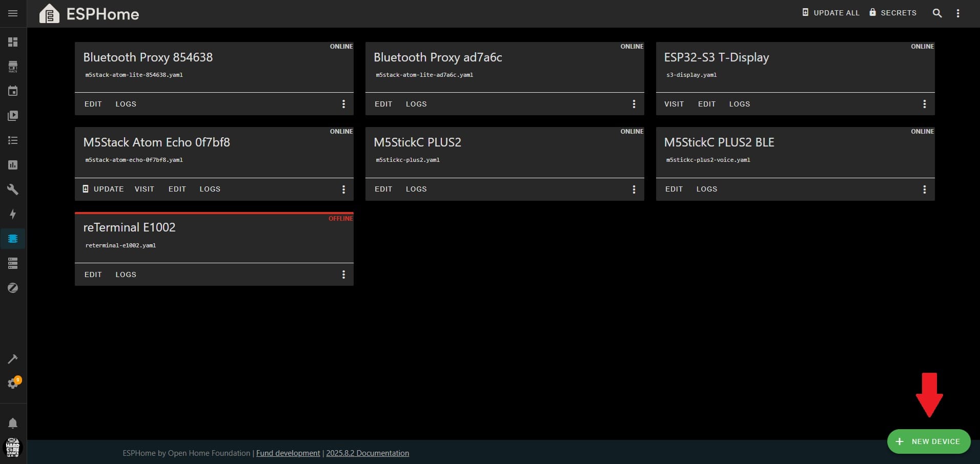Edit M5StickC PLUS2 BLE configuration

[674, 189]
